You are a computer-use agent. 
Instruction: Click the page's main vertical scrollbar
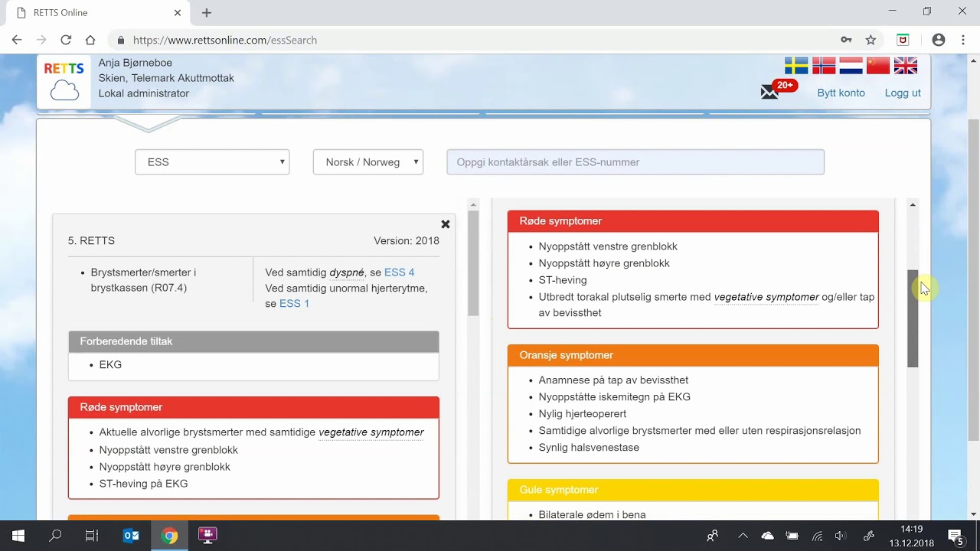[x=973, y=280]
